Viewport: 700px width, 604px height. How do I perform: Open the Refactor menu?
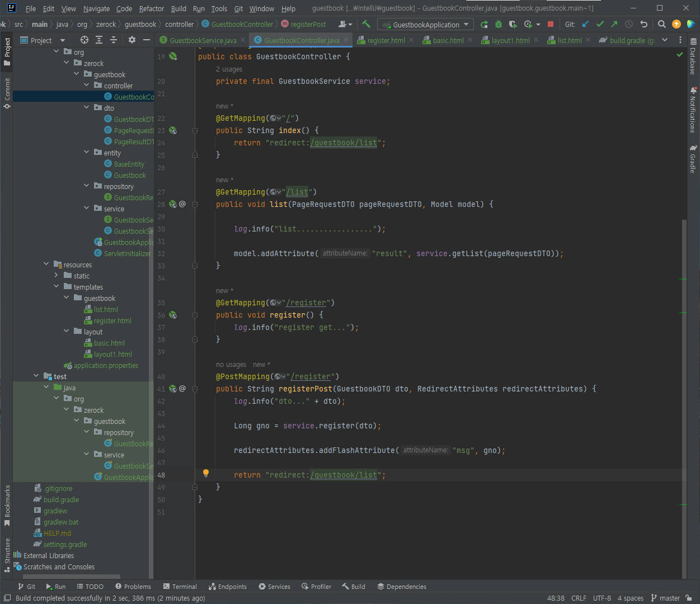[152, 8]
